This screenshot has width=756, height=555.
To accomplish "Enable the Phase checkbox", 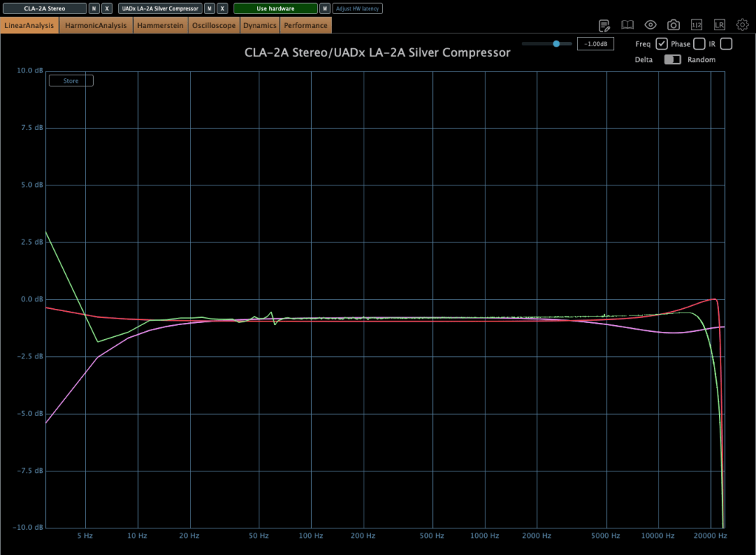I will pos(699,44).
